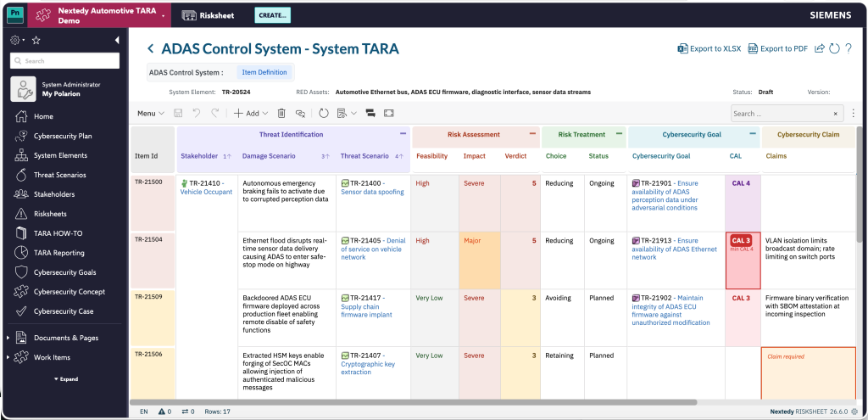Screen dimensions: 868x420
Task: Collapse the Risk Assessment column group
Action: click(x=532, y=133)
